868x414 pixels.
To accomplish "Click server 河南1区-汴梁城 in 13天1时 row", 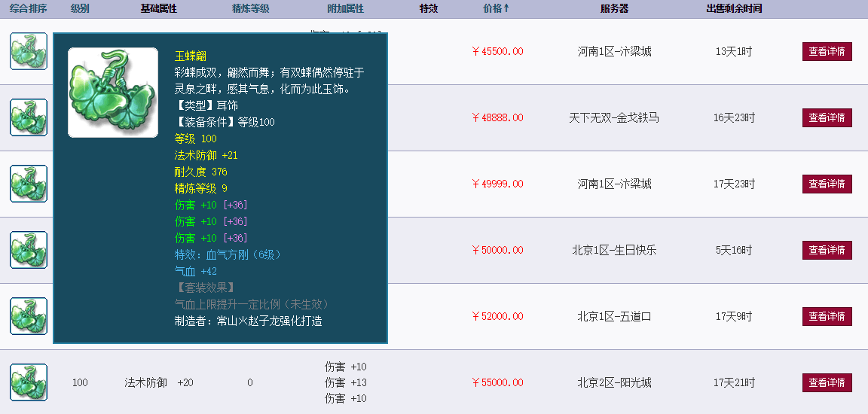I will coord(615,51).
